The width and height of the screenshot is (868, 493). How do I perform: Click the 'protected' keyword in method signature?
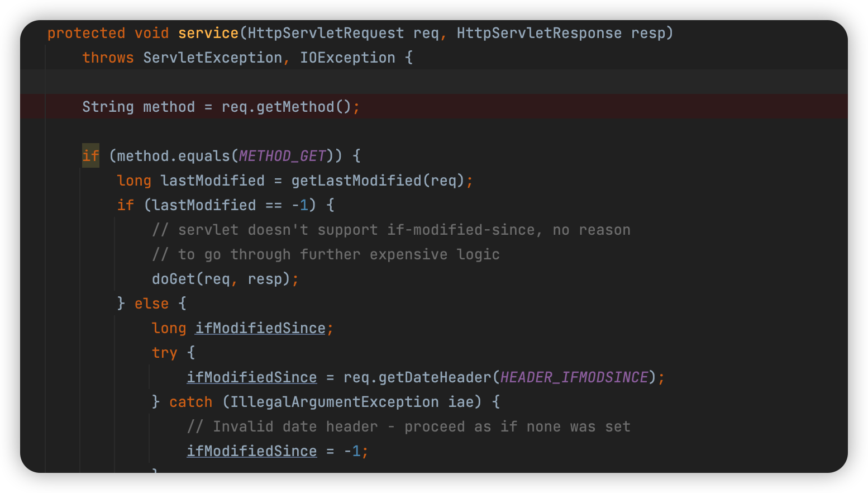coord(86,33)
